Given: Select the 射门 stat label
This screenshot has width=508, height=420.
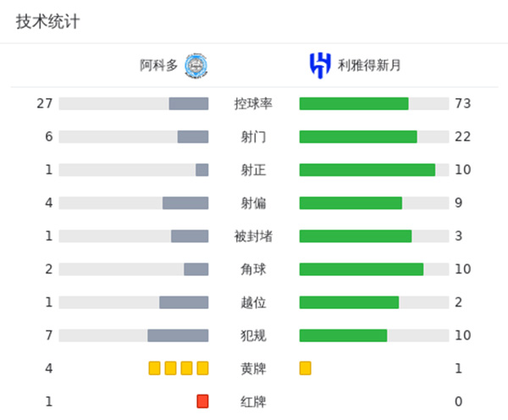Looking at the screenshot, I should pos(253,136).
